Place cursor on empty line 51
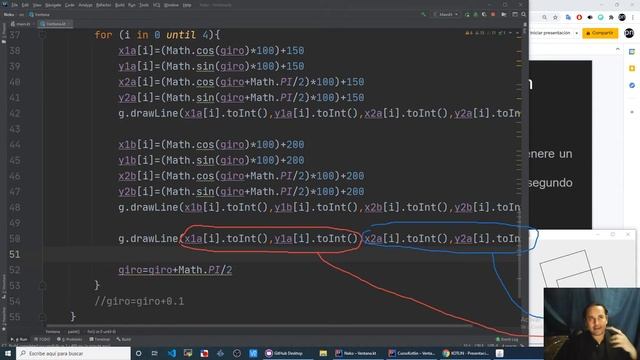Viewport: 640px width, 360px height. pos(282,254)
